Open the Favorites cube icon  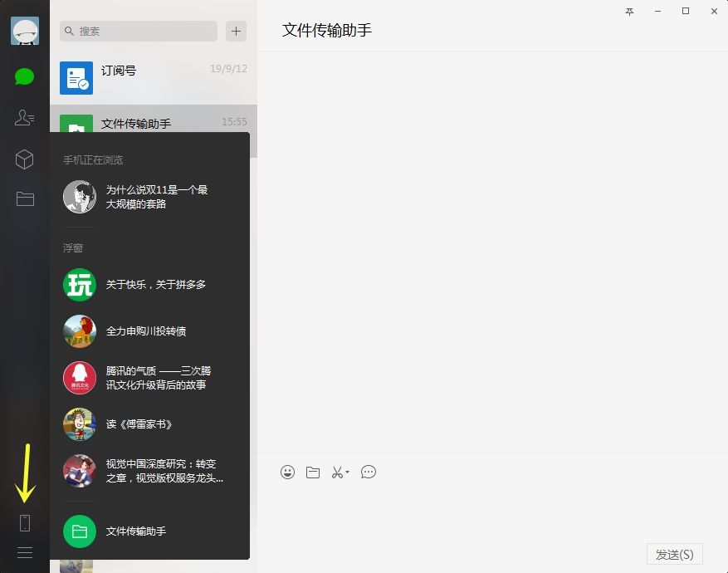tap(25, 159)
